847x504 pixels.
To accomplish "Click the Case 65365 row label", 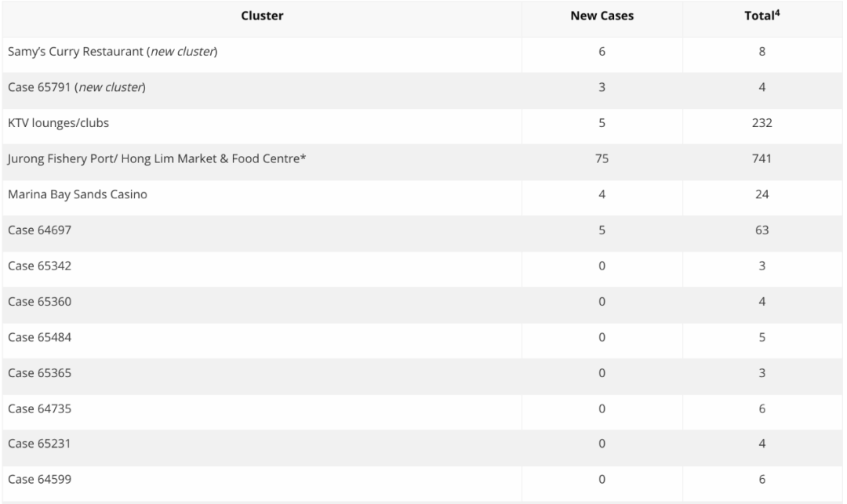I will pyautogui.click(x=39, y=373).
